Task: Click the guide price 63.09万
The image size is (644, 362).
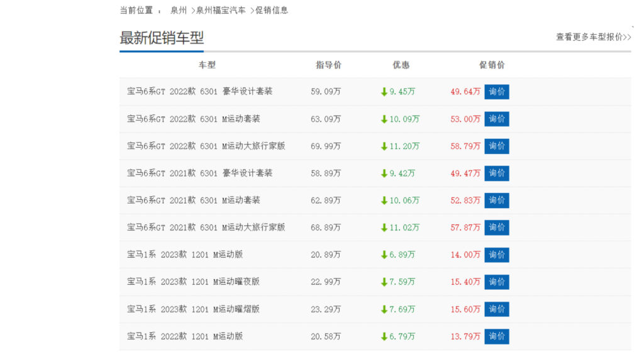Action: click(326, 119)
